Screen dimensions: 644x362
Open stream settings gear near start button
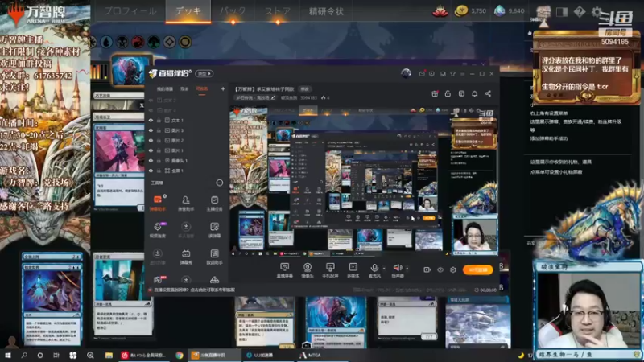453,269
